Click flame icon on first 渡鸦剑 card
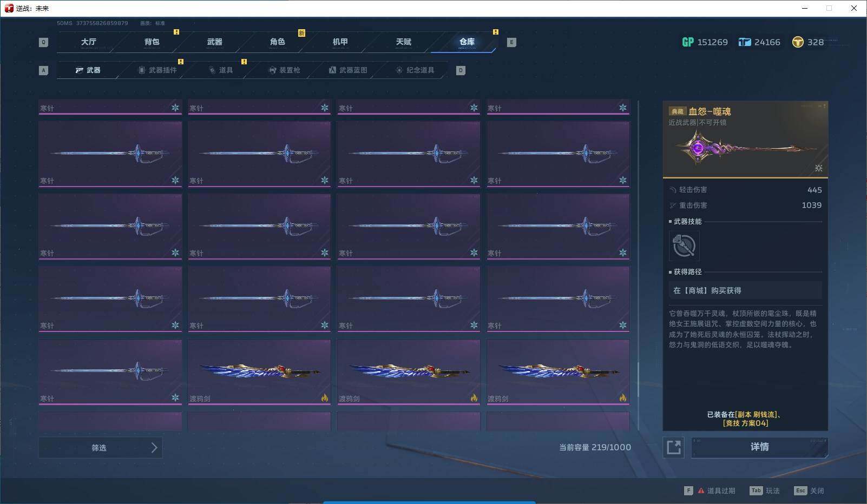Screen dimensions: 867x504 point(324,398)
